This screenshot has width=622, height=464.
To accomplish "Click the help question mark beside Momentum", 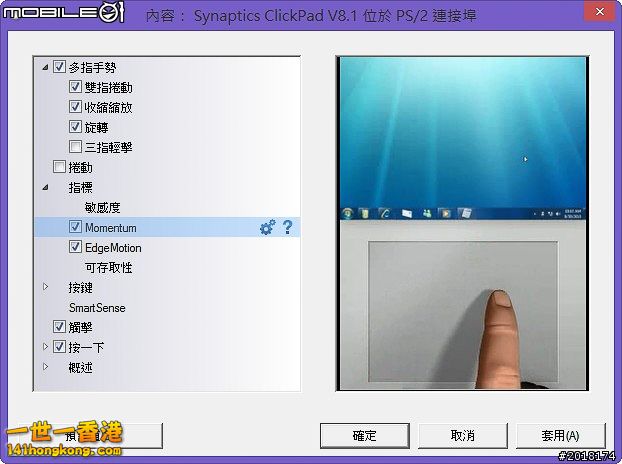I will point(287,228).
